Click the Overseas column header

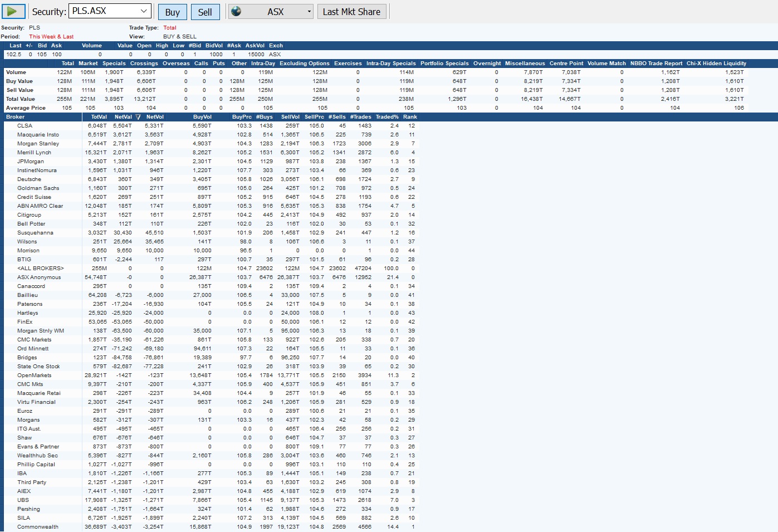[176, 64]
